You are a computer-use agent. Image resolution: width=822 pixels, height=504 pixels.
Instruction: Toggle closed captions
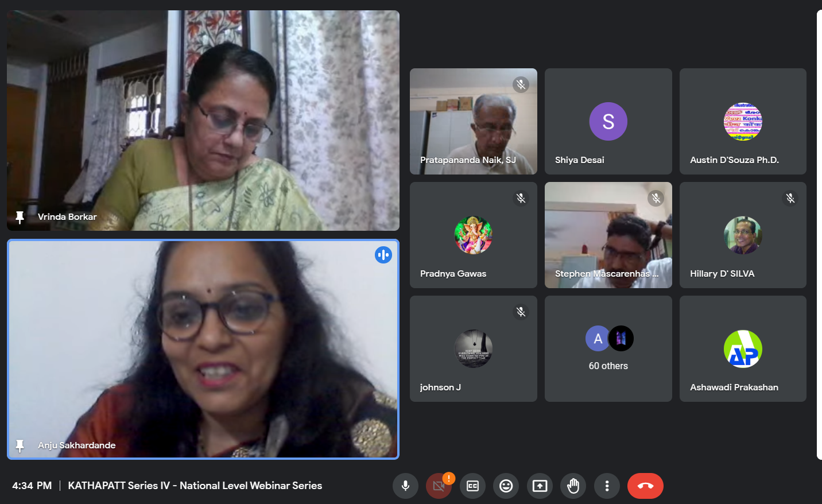472,486
